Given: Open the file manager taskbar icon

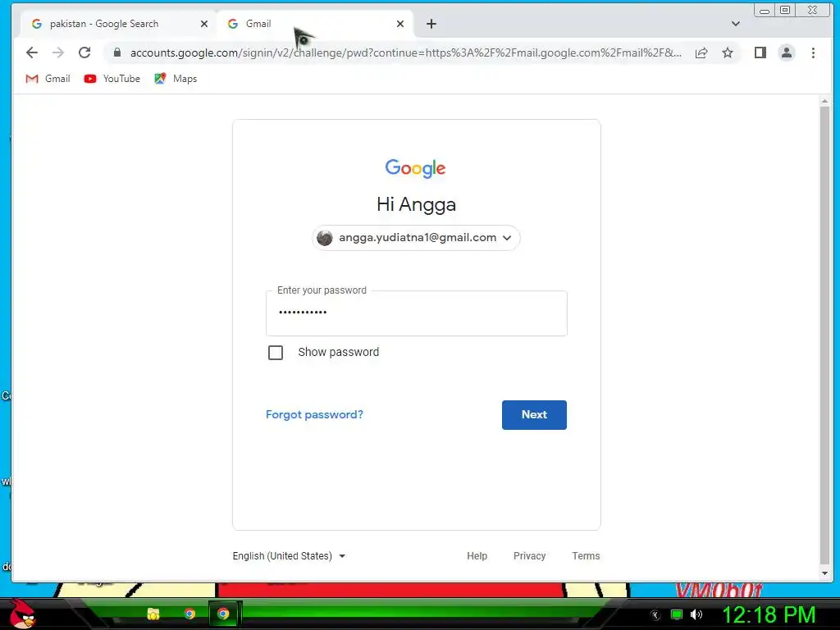Looking at the screenshot, I should [153, 614].
